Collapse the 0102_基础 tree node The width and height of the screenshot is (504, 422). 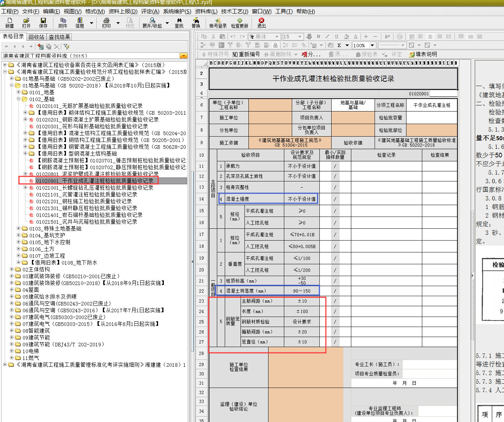tap(19, 99)
